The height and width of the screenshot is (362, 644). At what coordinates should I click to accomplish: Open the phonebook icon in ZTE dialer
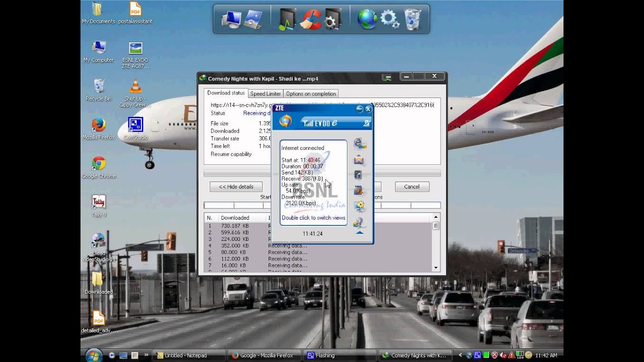point(358,175)
